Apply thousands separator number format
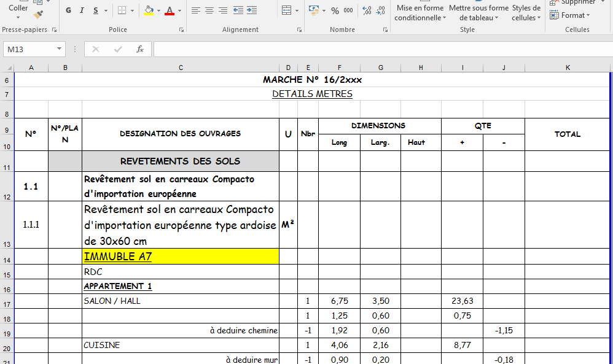The height and width of the screenshot is (364, 613). [348, 10]
